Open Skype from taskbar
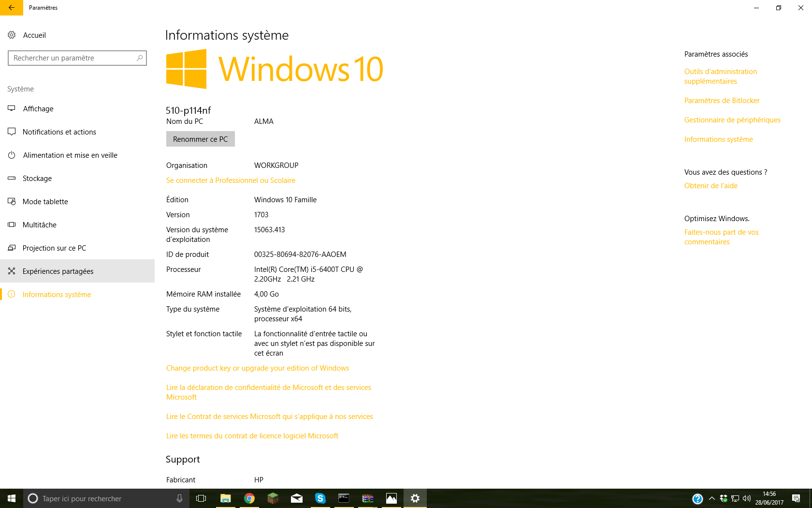The image size is (812, 508). [x=320, y=498]
